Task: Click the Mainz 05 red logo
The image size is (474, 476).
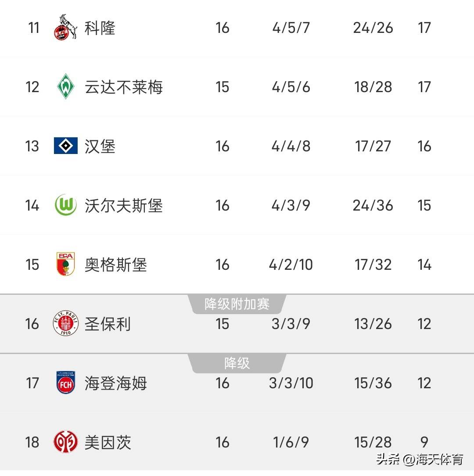Action: click(x=66, y=442)
